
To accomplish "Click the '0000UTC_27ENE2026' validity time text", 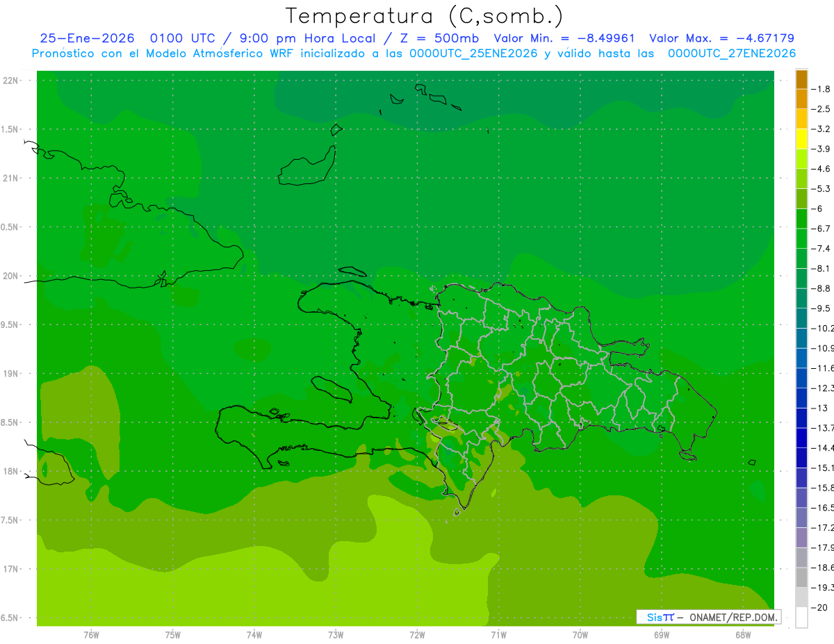I will coord(731,53).
